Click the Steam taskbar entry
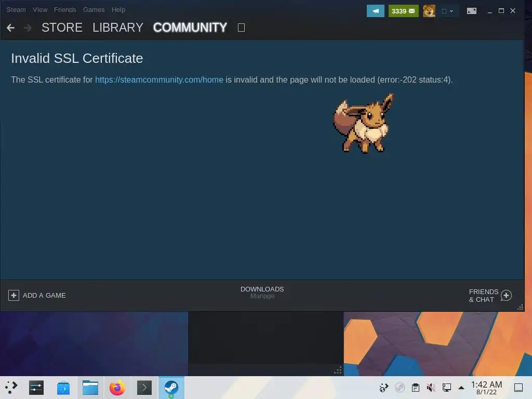Image resolution: width=532 pixels, height=399 pixels. click(x=171, y=388)
